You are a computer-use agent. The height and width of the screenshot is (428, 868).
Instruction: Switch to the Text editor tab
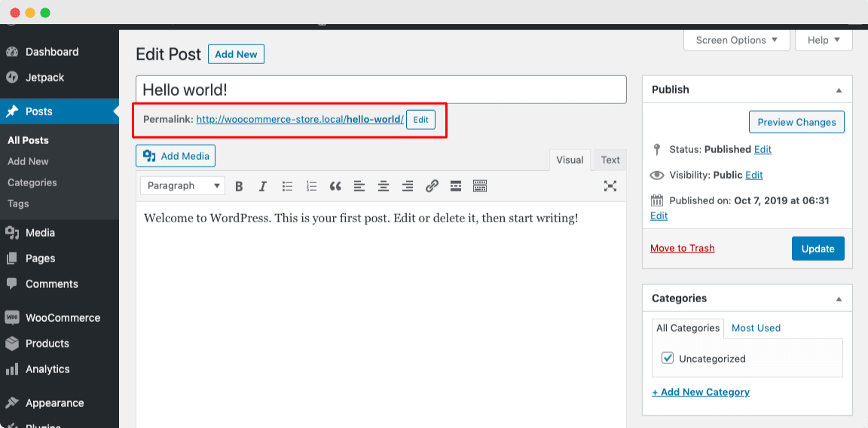pos(610,160)
